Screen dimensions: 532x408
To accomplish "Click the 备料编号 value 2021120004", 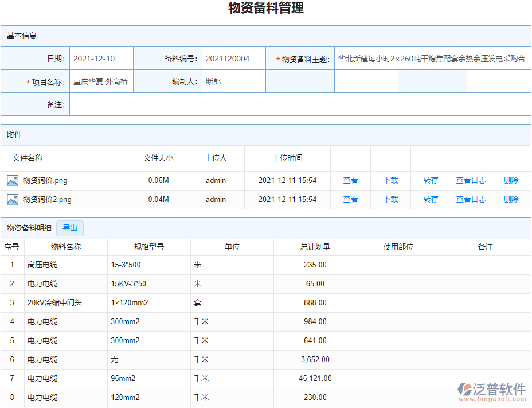I will tap(234, 58).
